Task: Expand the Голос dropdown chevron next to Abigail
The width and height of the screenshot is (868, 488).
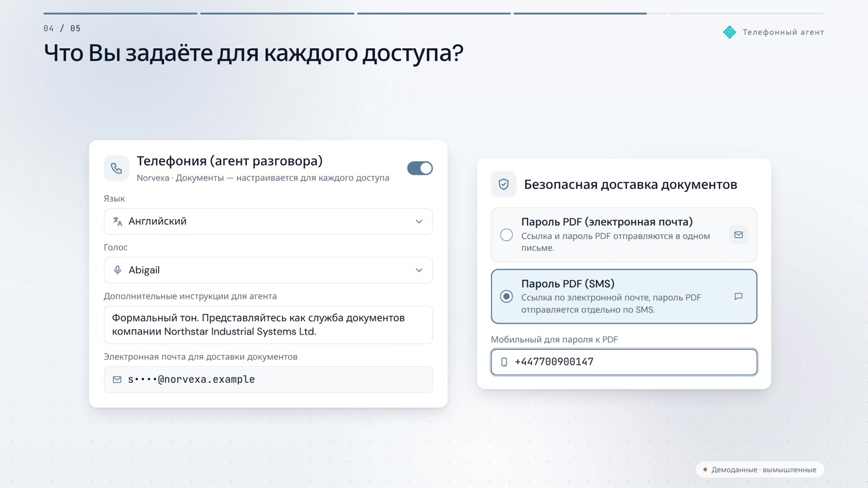Action: (419, 270)
